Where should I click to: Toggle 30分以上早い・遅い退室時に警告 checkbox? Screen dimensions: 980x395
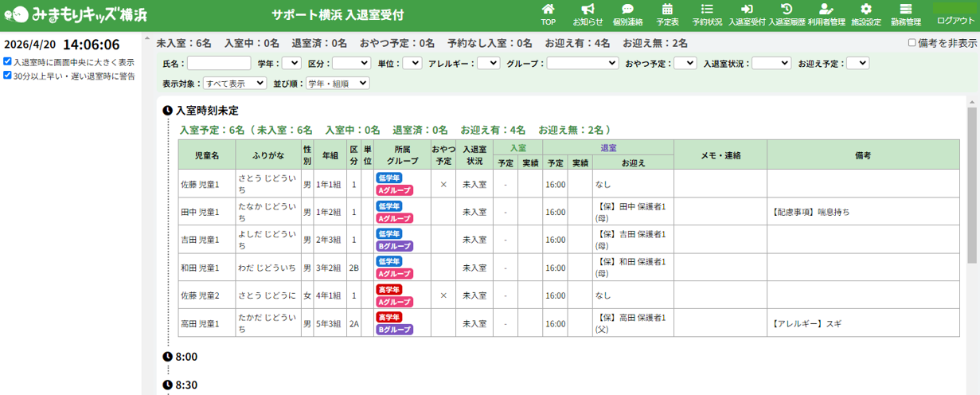click(7, 76)
